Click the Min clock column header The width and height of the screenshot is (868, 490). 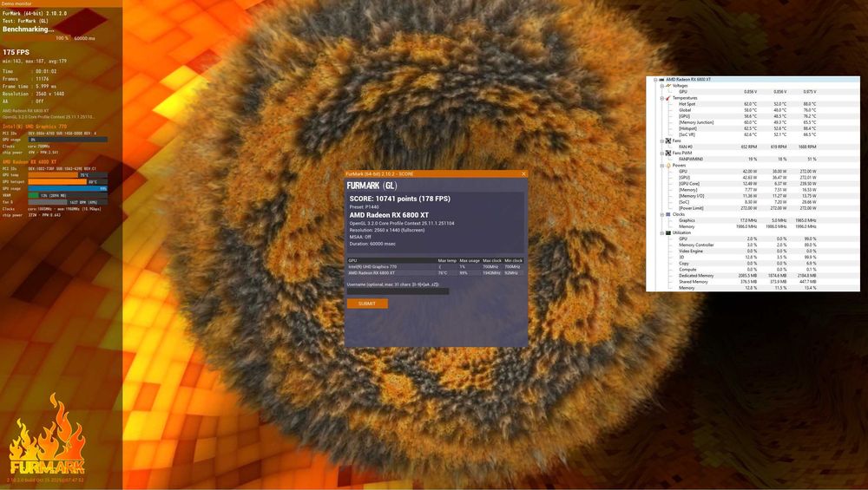[513, 260]
